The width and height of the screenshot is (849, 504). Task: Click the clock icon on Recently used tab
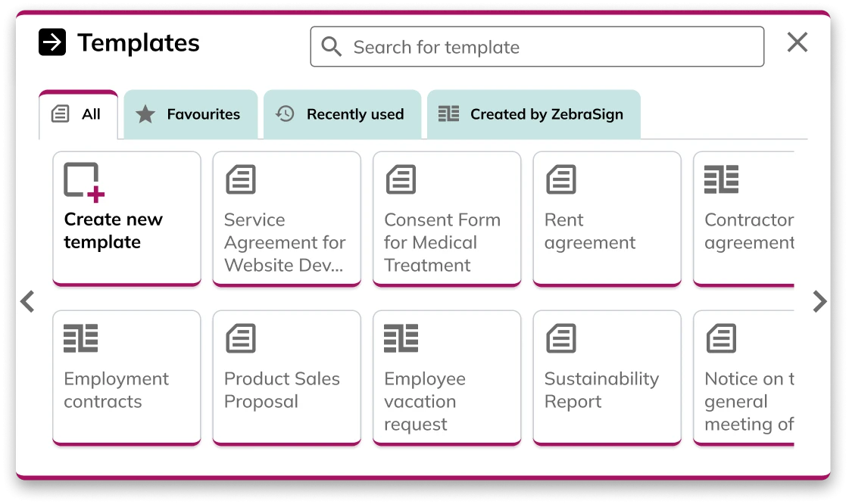pyautogui.click(x=286, y=114)
